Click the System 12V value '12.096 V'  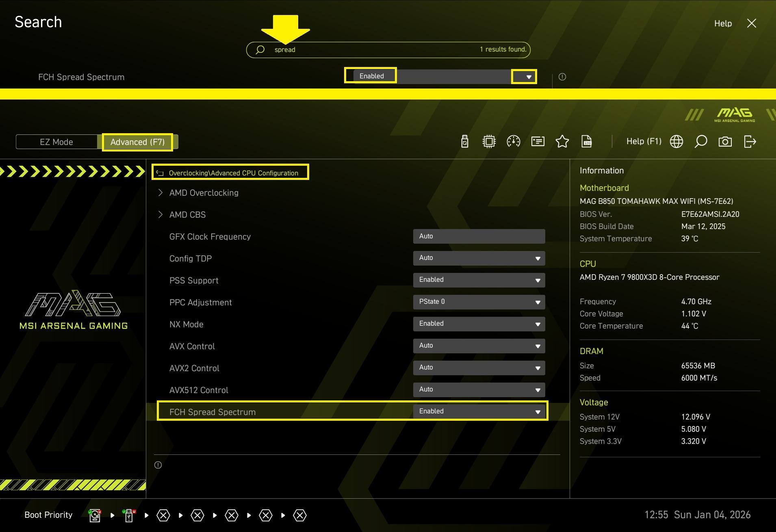click(696, 417)
